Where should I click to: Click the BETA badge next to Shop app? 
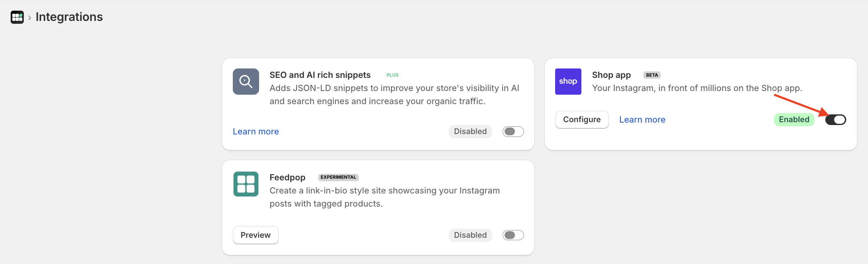tap(652, 75)
